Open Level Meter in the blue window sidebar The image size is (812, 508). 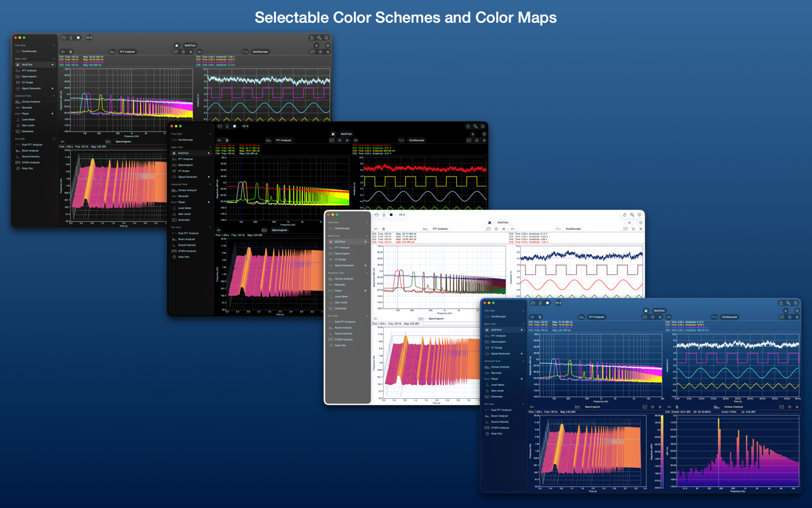(496, 385)
